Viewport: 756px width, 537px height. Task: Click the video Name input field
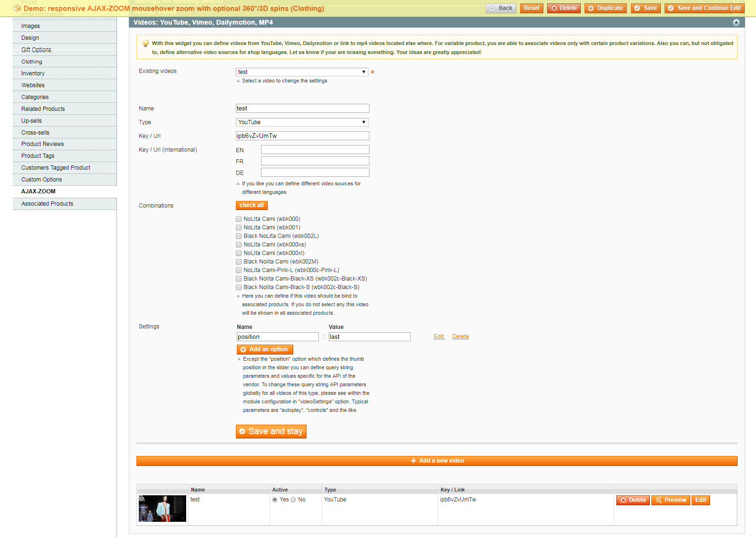click(303, 109)
